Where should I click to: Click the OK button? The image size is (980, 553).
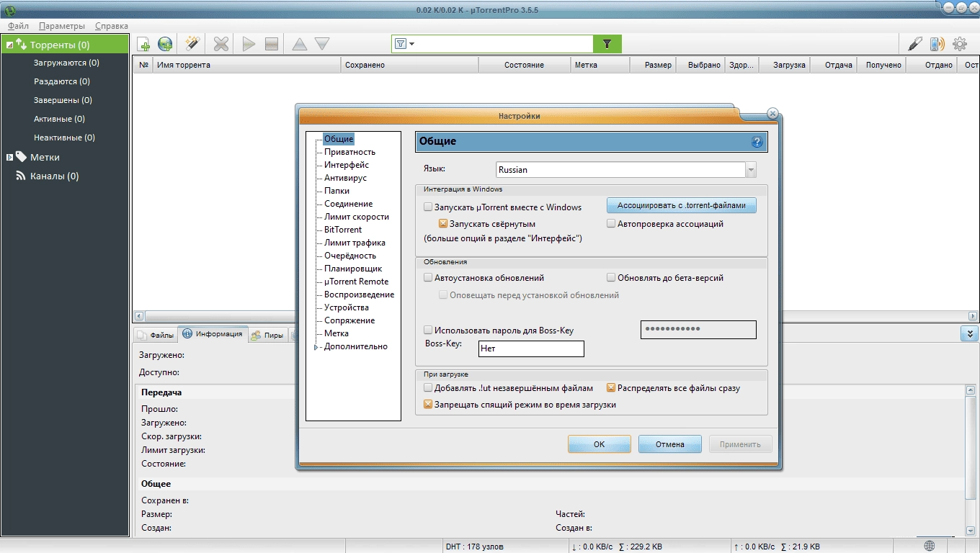(599, 444)
